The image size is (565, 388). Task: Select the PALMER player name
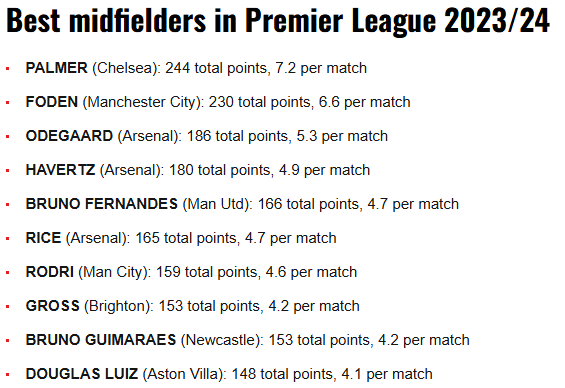point(57,68)
